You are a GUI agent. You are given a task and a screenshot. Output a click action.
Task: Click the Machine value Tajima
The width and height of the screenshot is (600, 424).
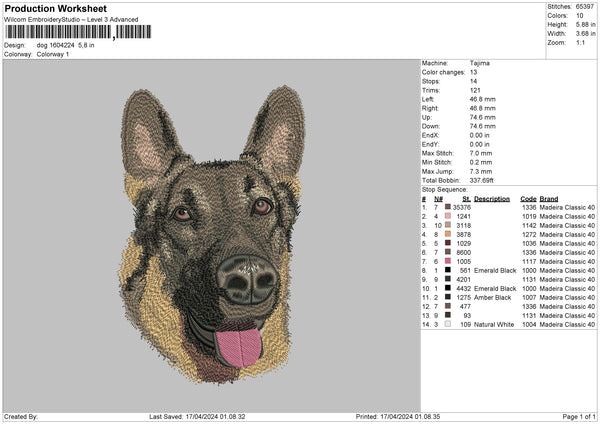pyautogui.click(x=479, y=63)
